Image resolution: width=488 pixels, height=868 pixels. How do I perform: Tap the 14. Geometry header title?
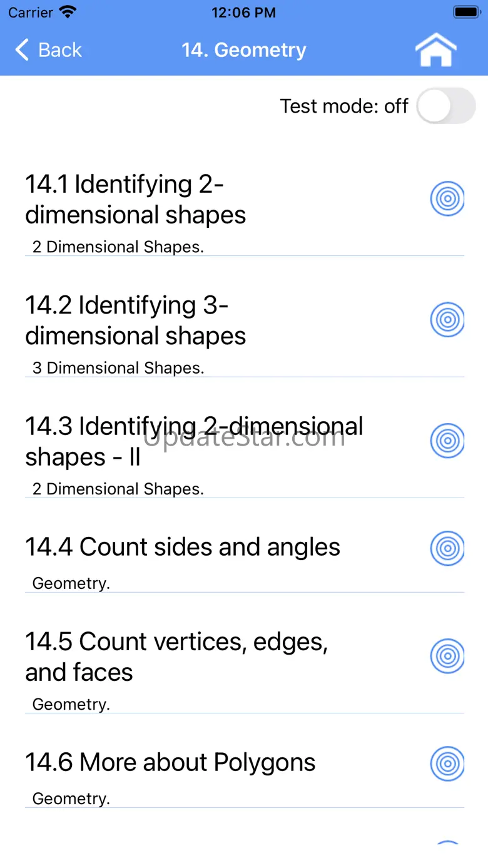pos(244,50)
